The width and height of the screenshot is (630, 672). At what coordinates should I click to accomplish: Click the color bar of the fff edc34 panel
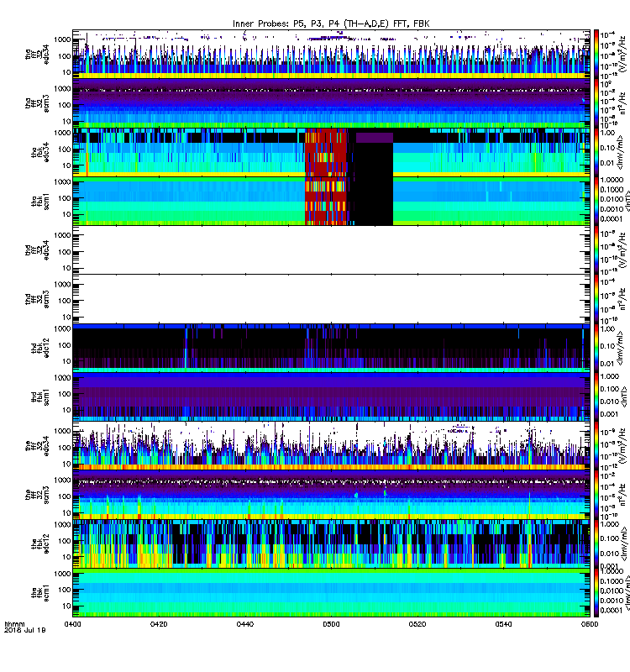tap(596, 445)
